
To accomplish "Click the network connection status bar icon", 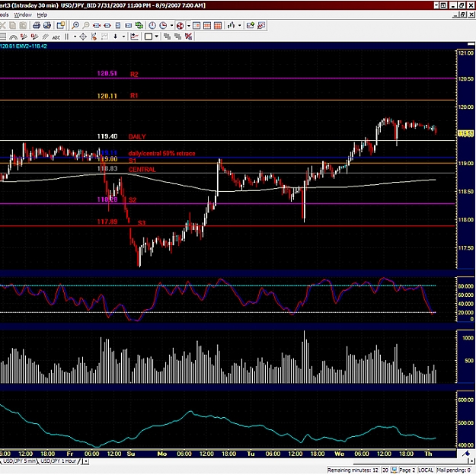I will pos(394,470).
